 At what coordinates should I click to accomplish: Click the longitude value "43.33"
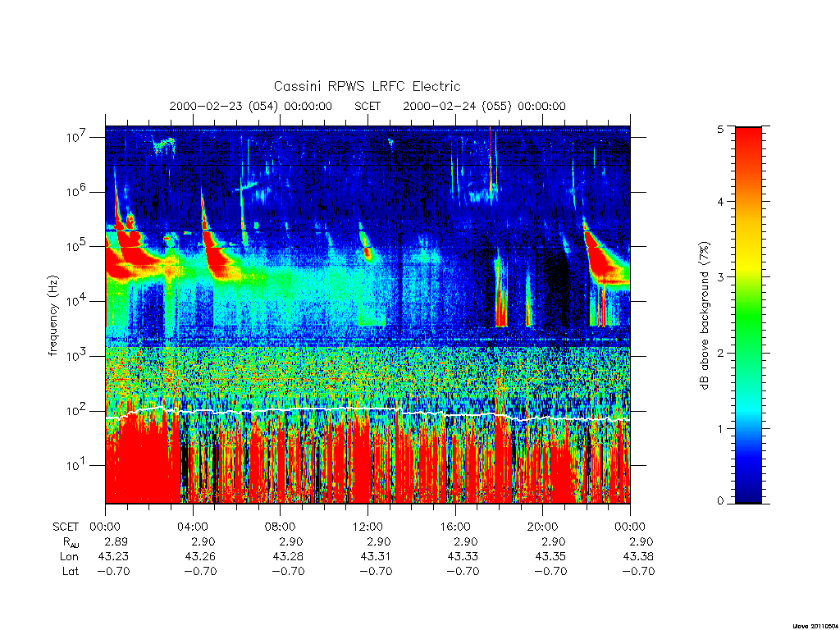[x=463, y=557]
